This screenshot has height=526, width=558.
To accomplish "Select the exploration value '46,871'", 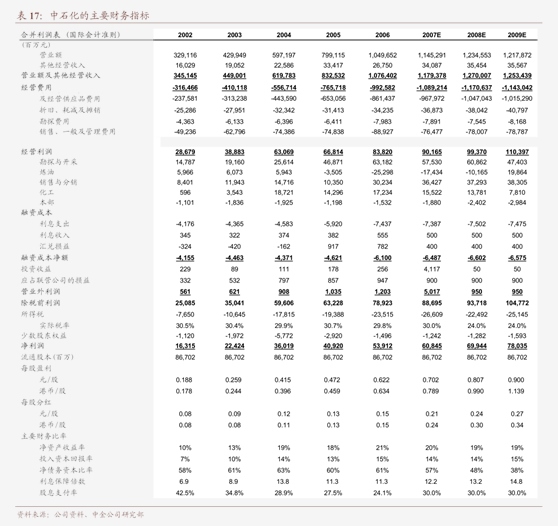I will [x=333, y=162].
